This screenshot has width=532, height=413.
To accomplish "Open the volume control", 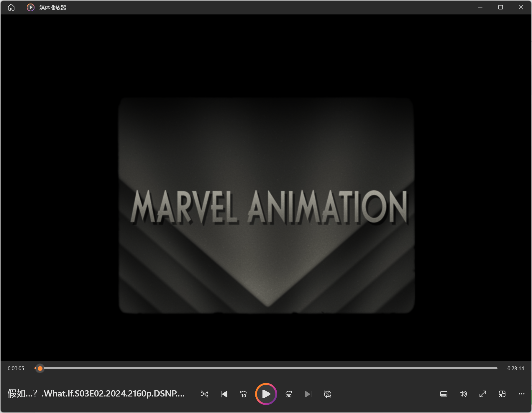I will tap(463, 394).
